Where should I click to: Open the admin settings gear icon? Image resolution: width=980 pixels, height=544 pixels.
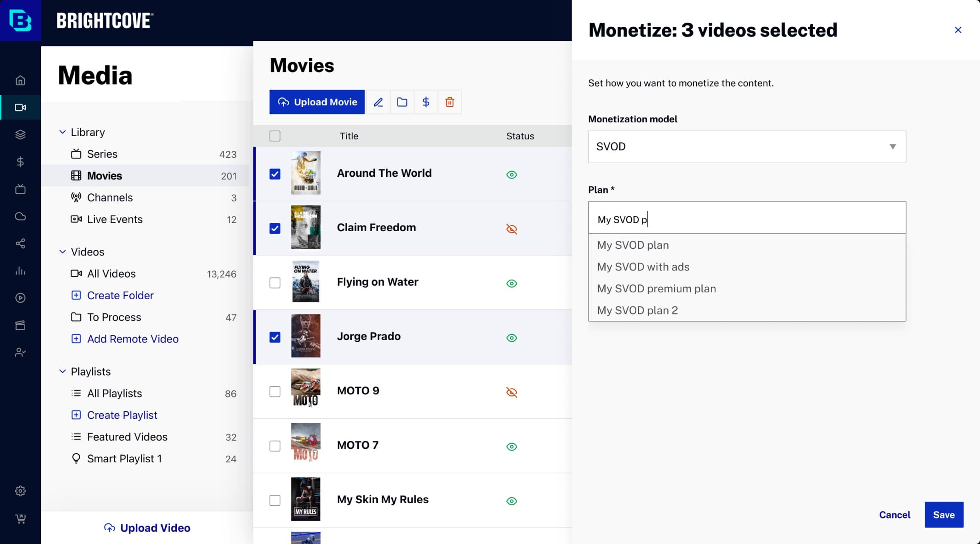(20, 491)
